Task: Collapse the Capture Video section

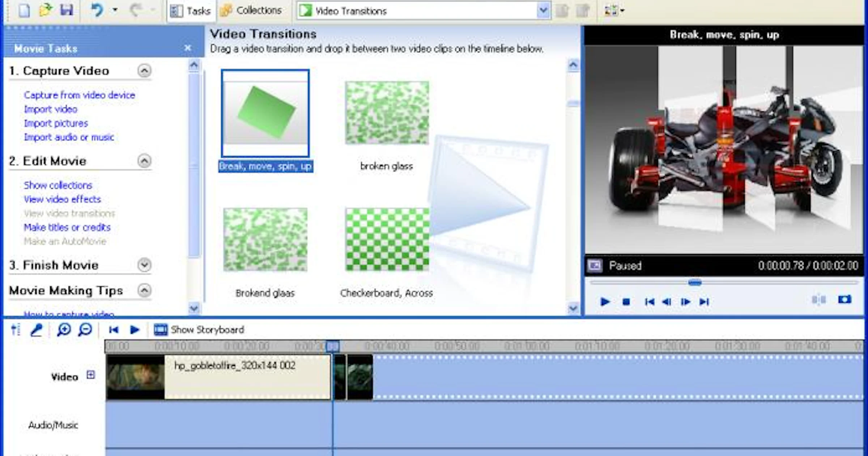Action: (x=144, y=71)
